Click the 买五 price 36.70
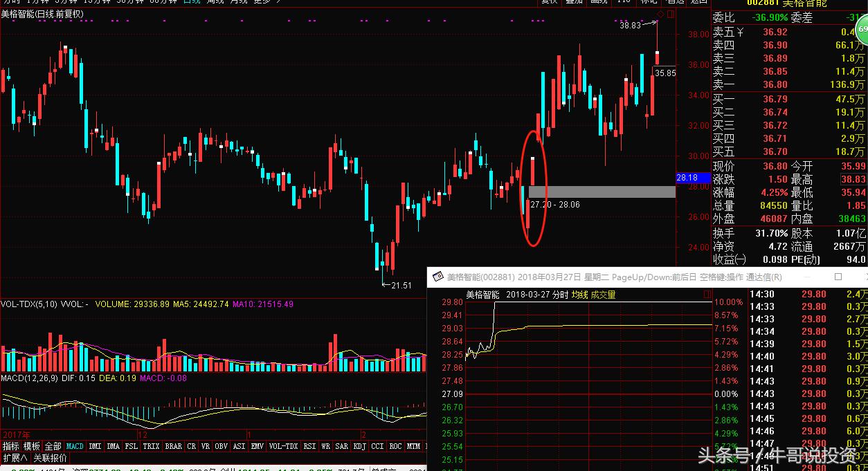 tap(775, 151)
